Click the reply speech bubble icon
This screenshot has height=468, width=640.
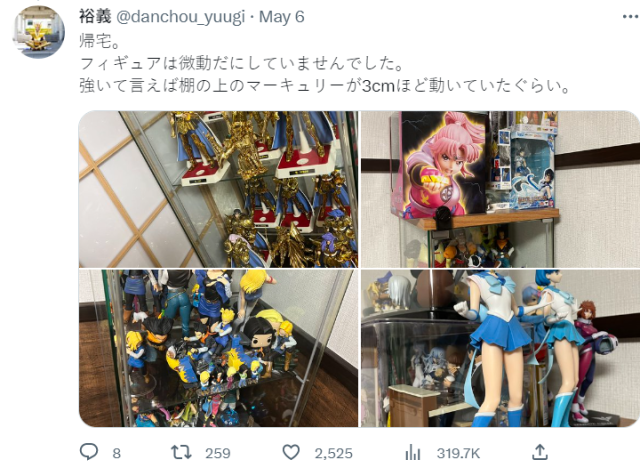coord(89,452)
